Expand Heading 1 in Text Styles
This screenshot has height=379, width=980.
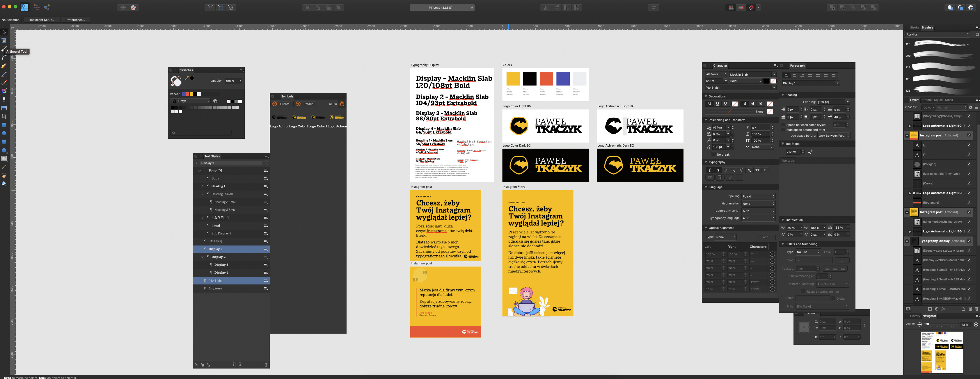(203, 186)
